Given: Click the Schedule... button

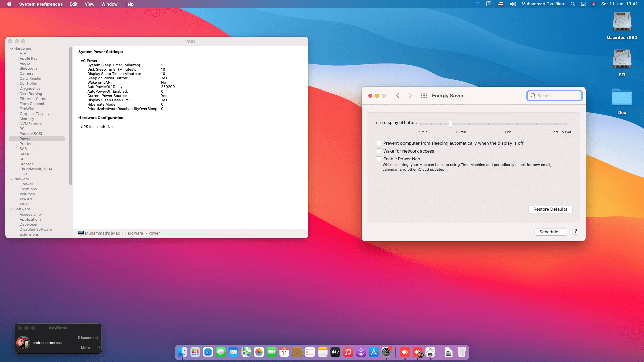Looking at the screenshot, I should click(x=550, y=232).
